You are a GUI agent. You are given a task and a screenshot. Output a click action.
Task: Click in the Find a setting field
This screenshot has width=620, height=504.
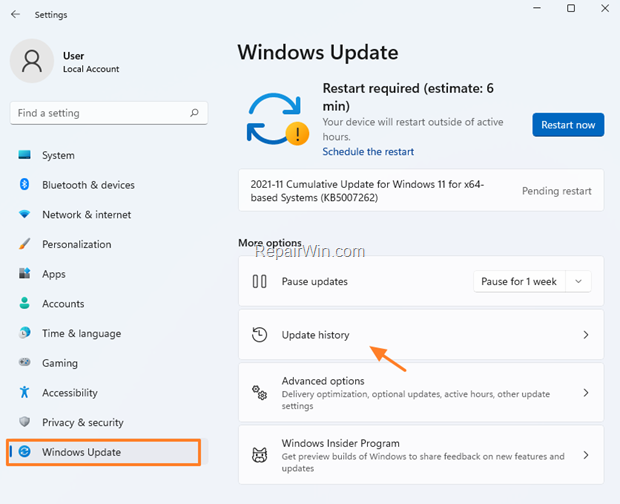pyautogui.click(x=109, y=113)
